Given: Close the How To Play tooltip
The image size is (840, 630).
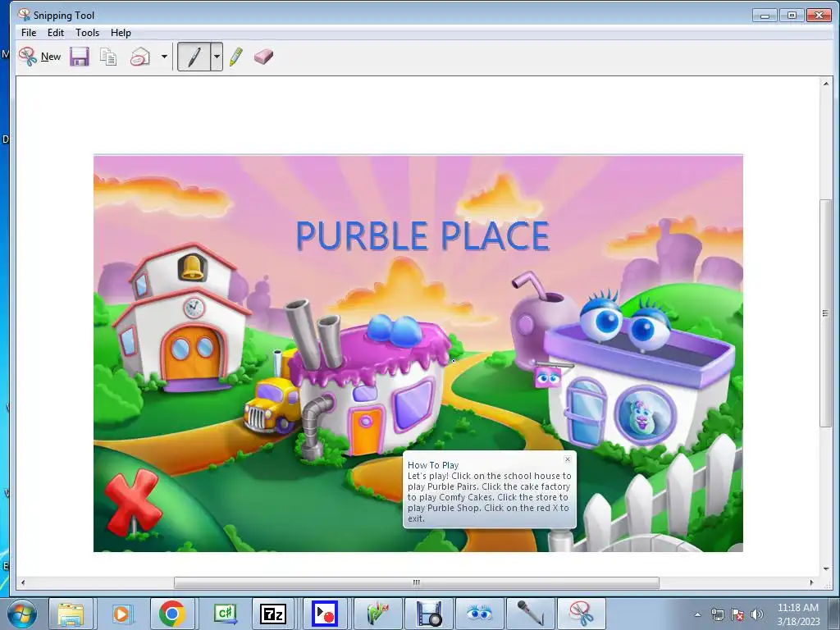Looking at the screenshot, I should coord(568,459).
